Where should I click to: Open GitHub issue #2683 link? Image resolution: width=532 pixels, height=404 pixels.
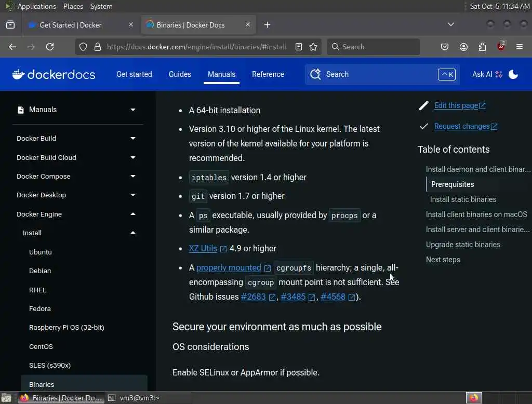(253, 297)
